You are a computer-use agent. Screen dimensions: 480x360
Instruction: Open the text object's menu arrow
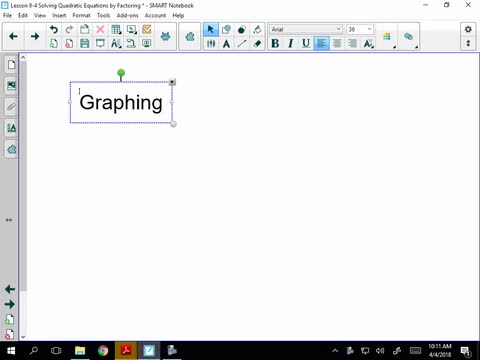pos(172,82)
